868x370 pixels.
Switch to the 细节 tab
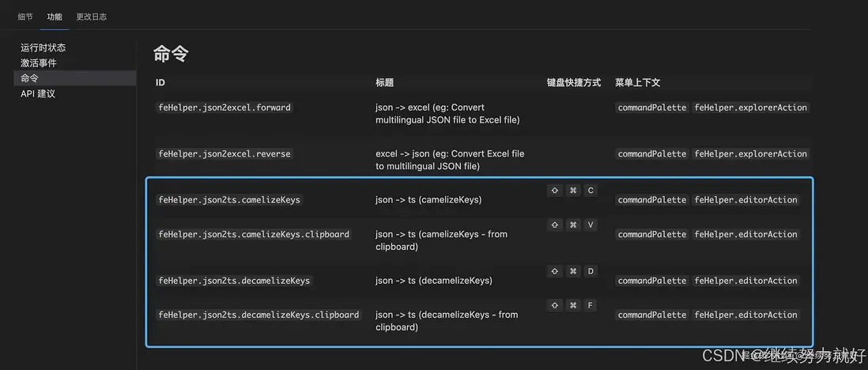tap(25, 17)
